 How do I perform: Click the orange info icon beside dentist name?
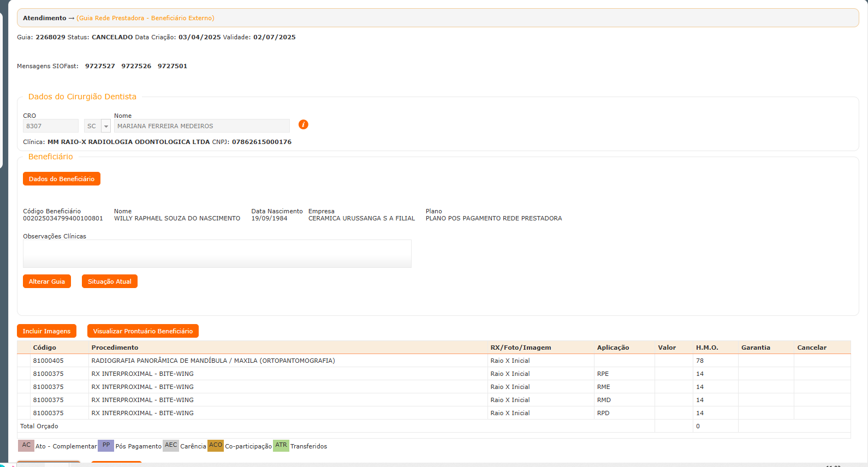click(304, 124)
